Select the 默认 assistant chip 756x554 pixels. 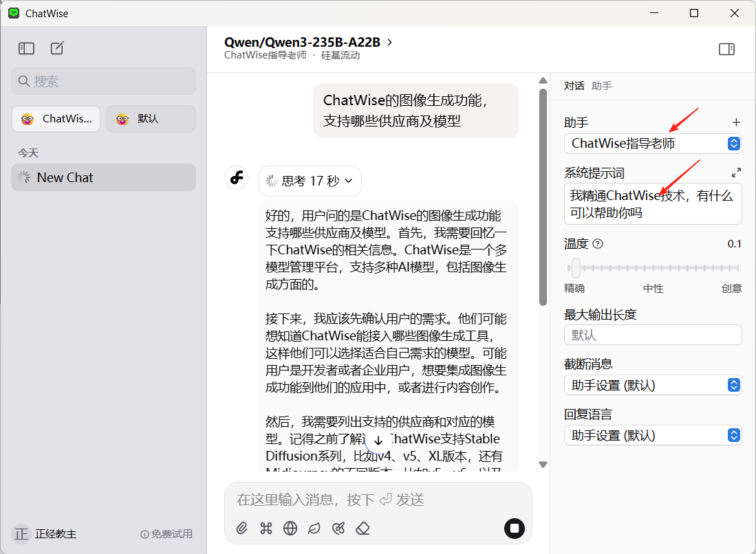point(151,118)
